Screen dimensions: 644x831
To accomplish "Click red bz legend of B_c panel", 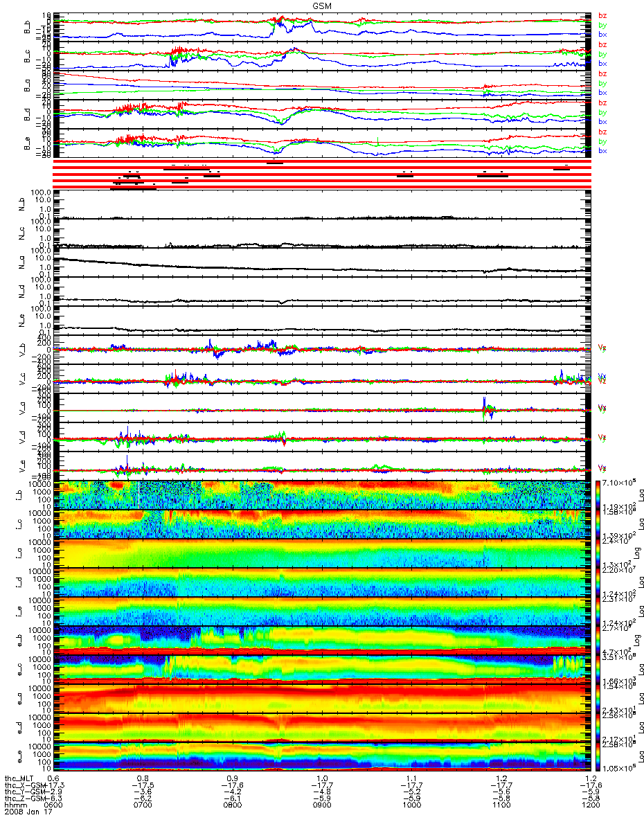I will pyautogui.click(x=602, y=44).
